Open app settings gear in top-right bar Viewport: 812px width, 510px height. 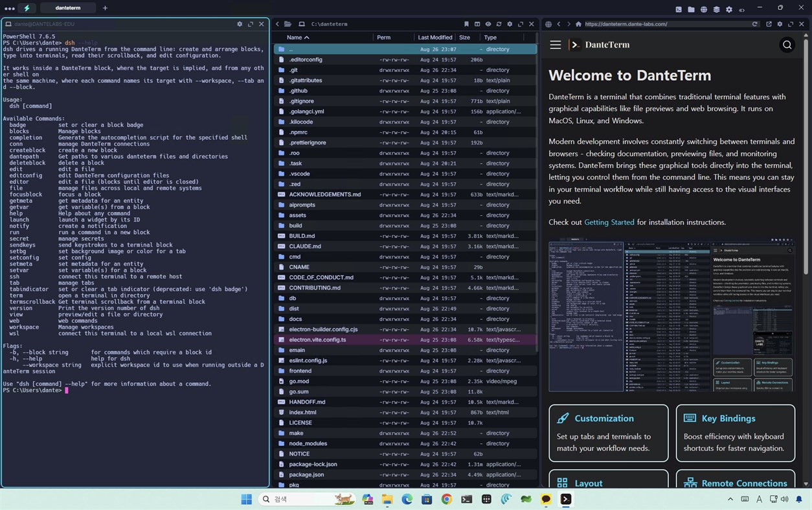[x=729, y=9]
